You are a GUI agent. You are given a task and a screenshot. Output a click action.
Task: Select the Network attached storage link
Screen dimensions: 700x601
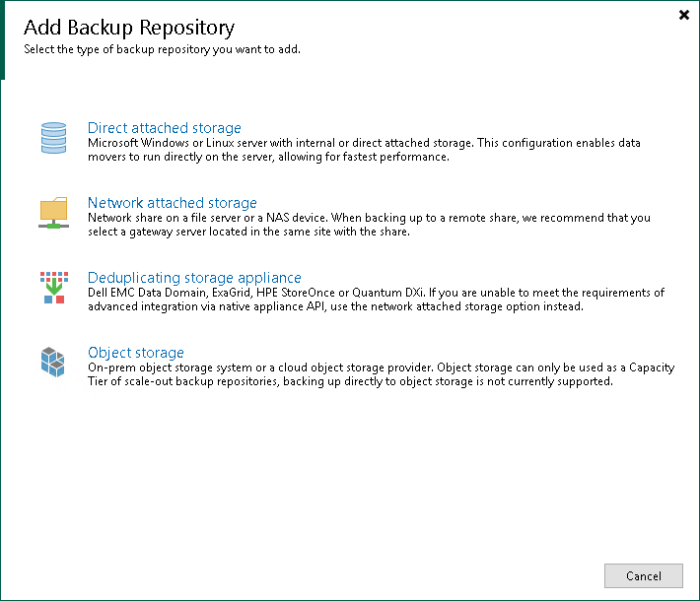173,203
